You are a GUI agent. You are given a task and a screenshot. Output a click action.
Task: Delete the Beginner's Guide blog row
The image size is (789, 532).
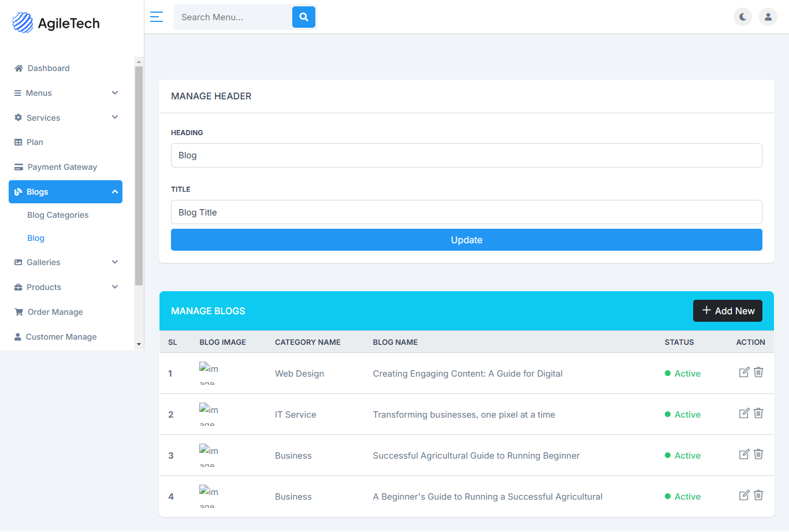758,495
